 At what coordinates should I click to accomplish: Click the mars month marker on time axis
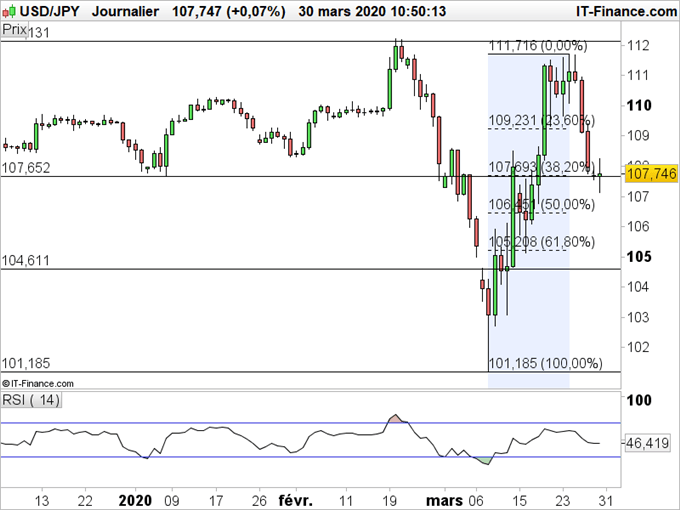(444, 500)
